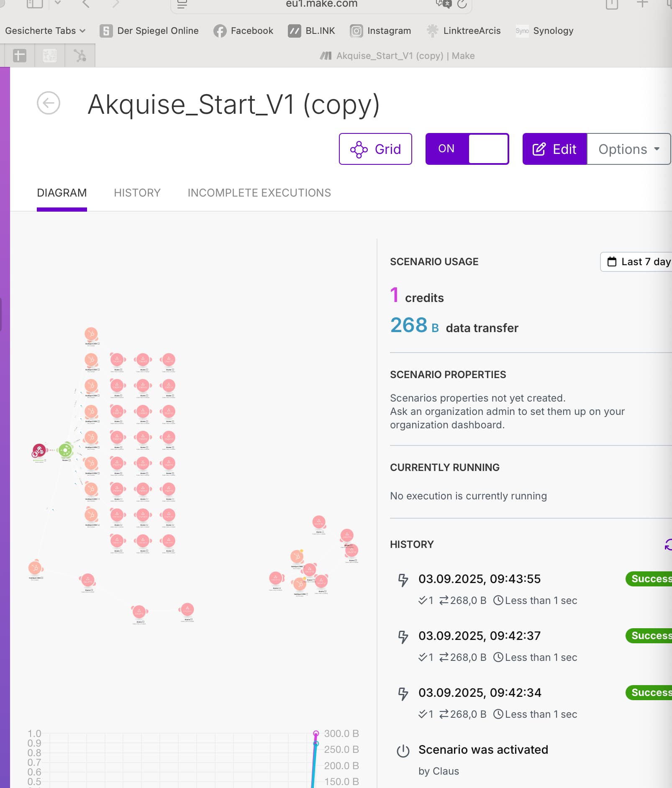Screen dimensions: 672x788
Task: Open the first pinned tab with plus icon
Action: coord(20,56)
